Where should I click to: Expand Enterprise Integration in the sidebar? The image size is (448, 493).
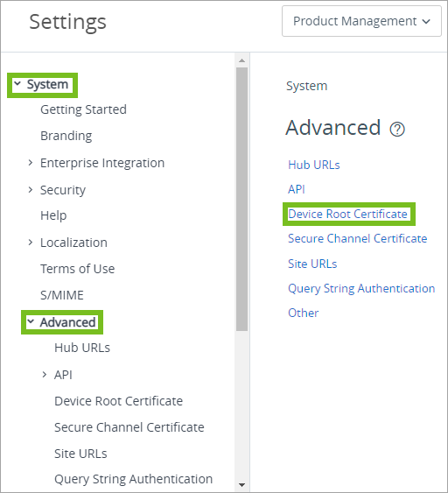pyautogui.click(x=30, y=163)
